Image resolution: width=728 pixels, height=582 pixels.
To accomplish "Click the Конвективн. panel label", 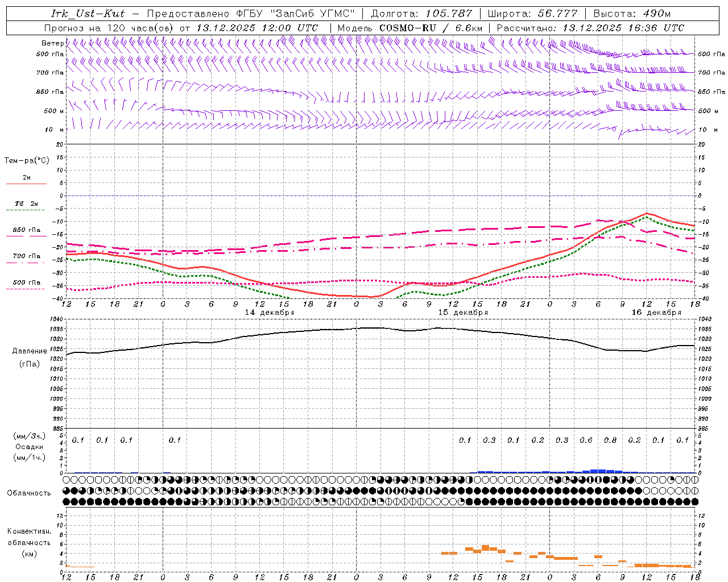I will coord(29,531).
